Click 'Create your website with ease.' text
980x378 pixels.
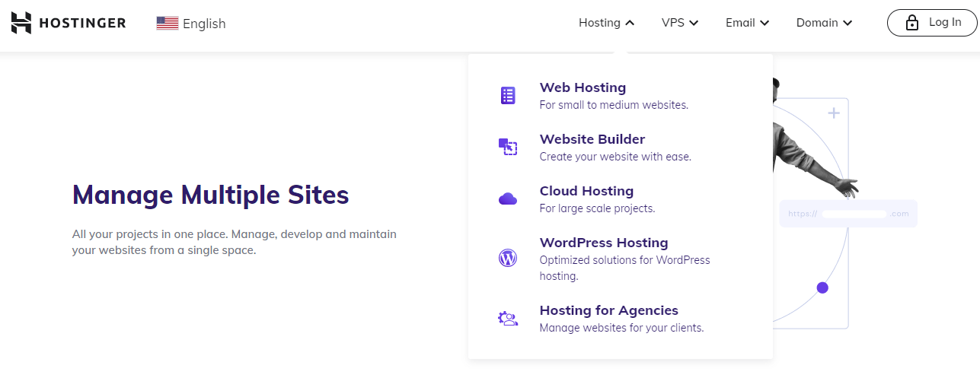pos(615,157)
